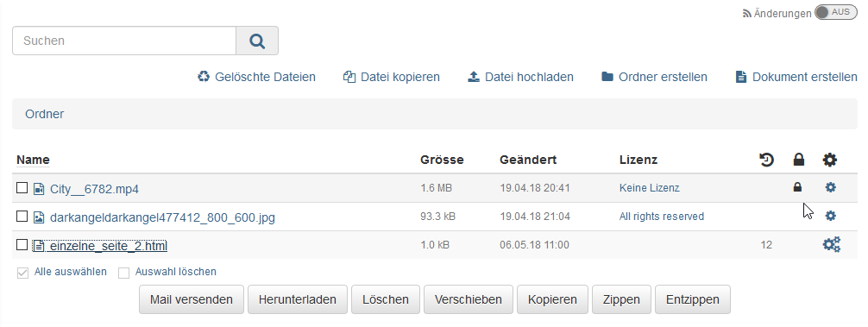Toggle the Änderungen AUS switch

835,13
